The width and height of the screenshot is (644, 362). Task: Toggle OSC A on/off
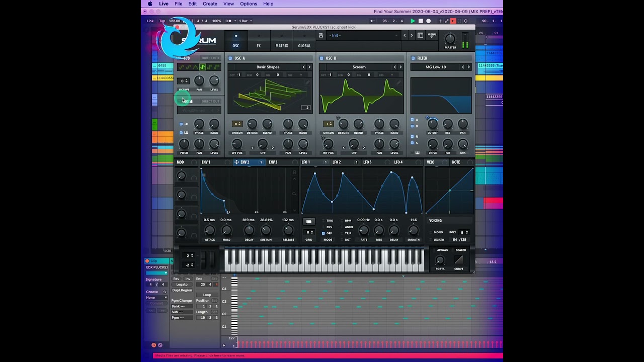pos(230,58)
